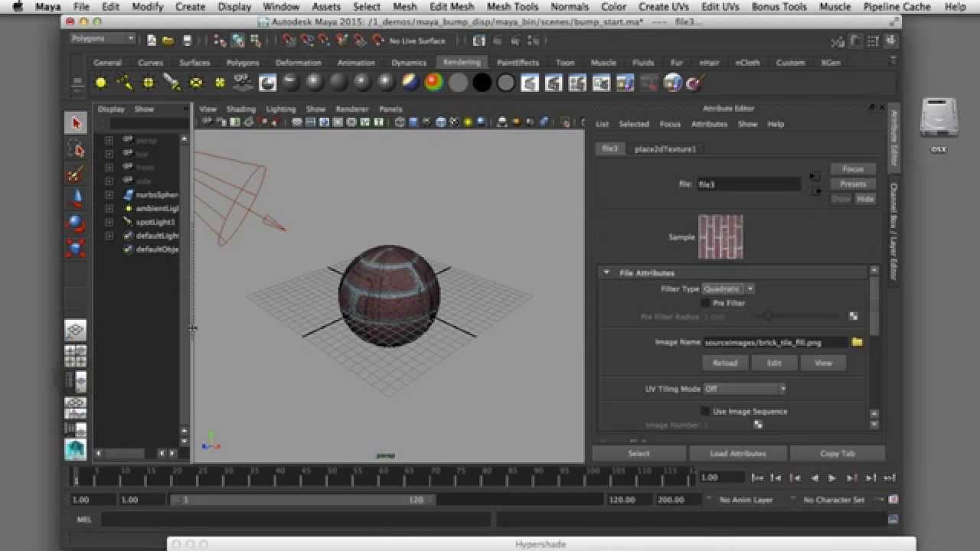The width and height of the screenshot is (980, 551).
Task: Click the blue-yellow ramp shader shelf icon
Action: (410, 83)
